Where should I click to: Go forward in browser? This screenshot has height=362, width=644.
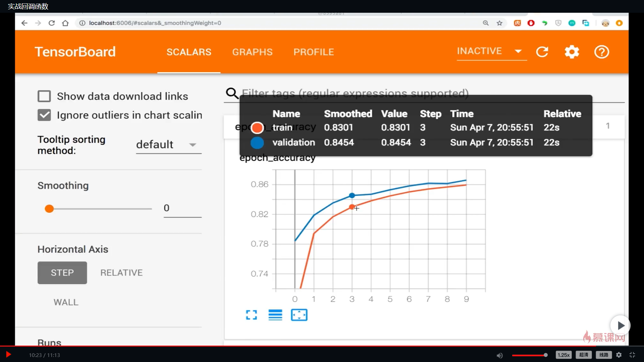(x=38, y=23)
